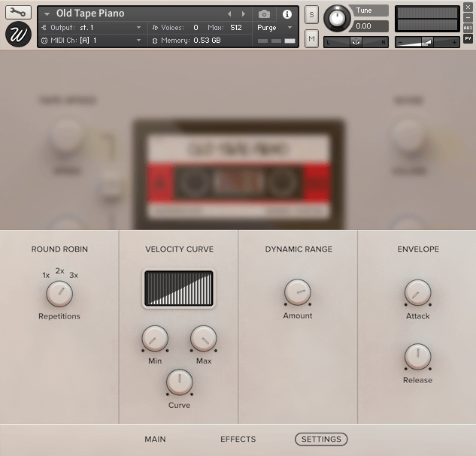Click the Max voices value 512

236,28
